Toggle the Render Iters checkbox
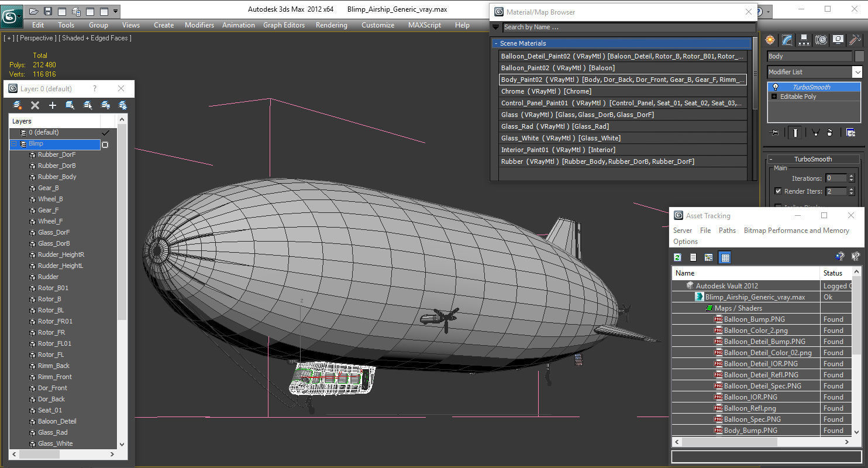This screenshot has height=468, width=868. pyautogui.click(x=778, y=191)
